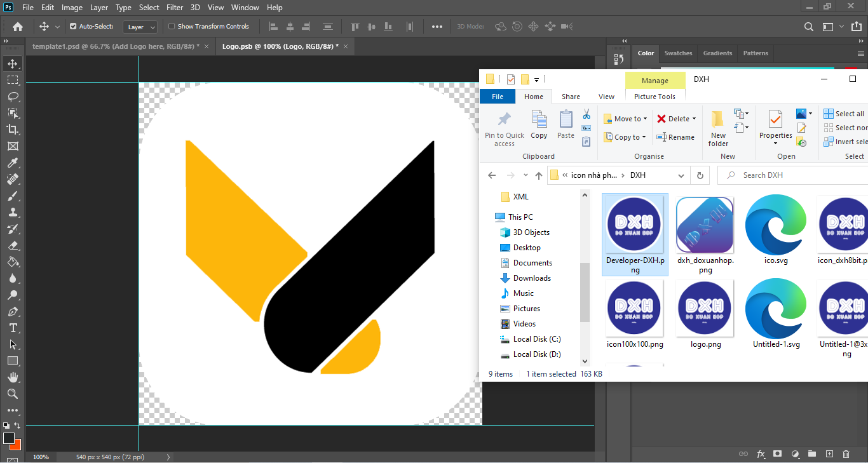Click Select all in Explorer ribbon

844,114
